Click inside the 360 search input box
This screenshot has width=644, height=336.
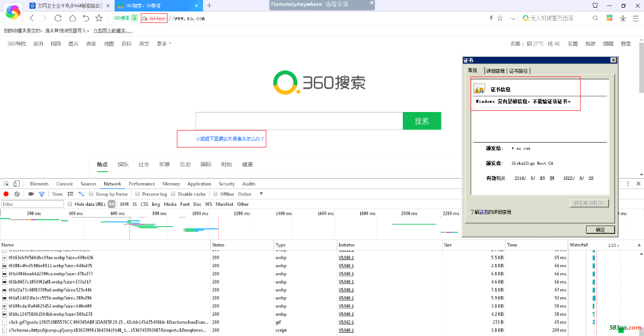click(x=299, y=121)
